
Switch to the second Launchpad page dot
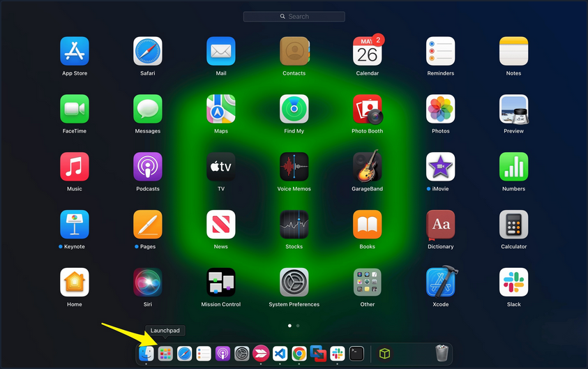click(x=298, y=326)
